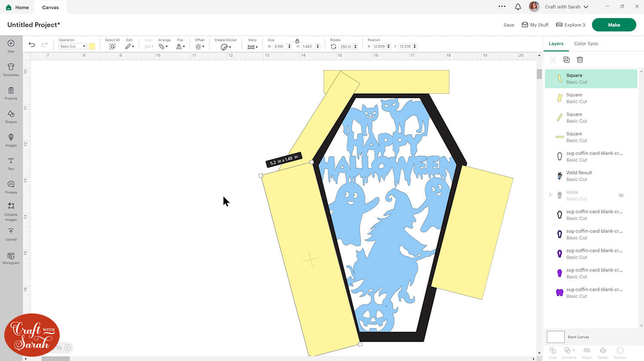This screenshot has width=644, height=361.
Task: Click the Save button
Action: pos(509,25)
